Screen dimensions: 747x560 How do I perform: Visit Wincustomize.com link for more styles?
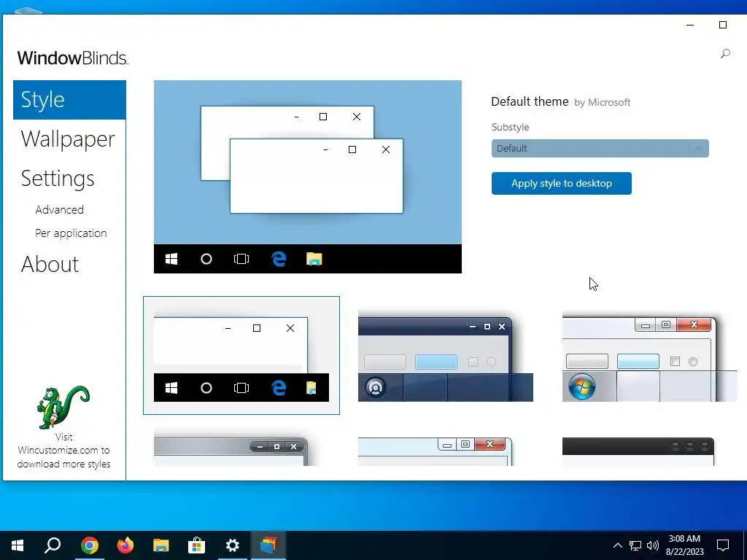click(x=64, y=451)
